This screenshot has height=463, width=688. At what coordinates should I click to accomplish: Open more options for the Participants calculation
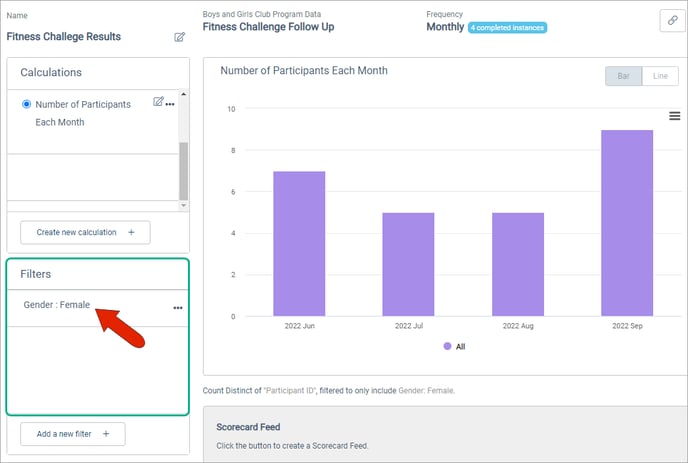[170, 104]
